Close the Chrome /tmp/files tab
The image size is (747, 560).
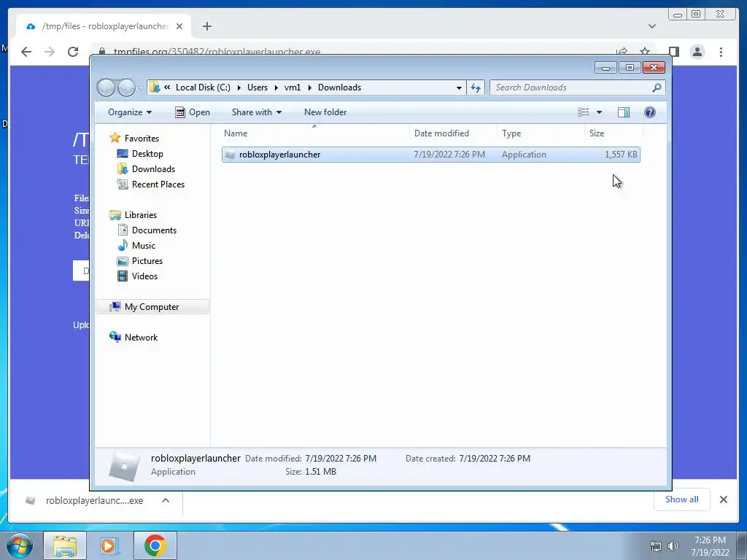[179, 26]
